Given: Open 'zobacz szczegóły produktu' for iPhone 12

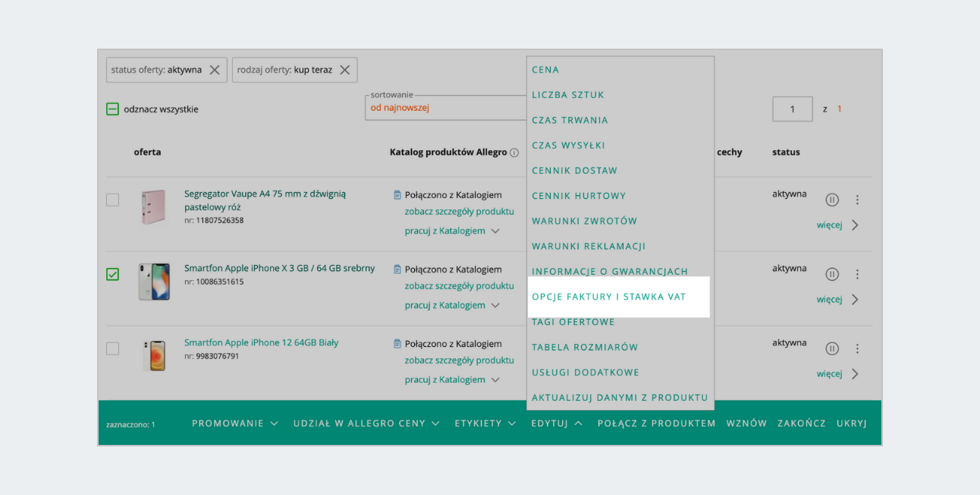Looking at the screenshot, I should point(460,361).
